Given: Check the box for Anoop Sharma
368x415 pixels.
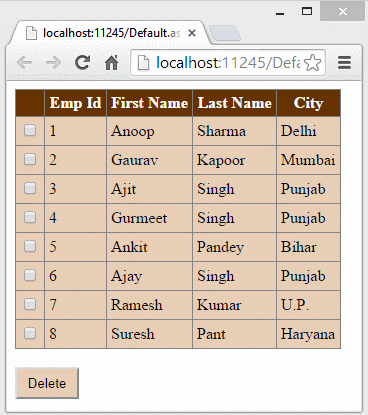Looking at the screenshot, I should (30, 130).
